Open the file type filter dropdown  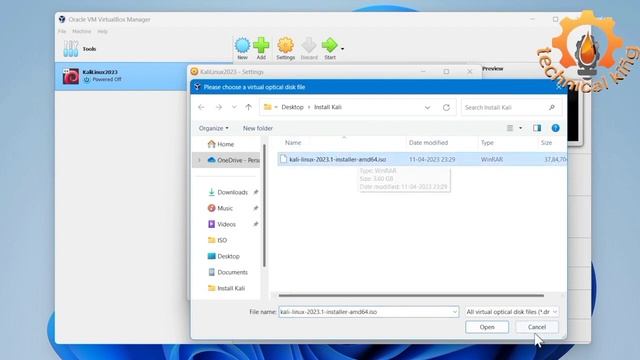(512, 312)
